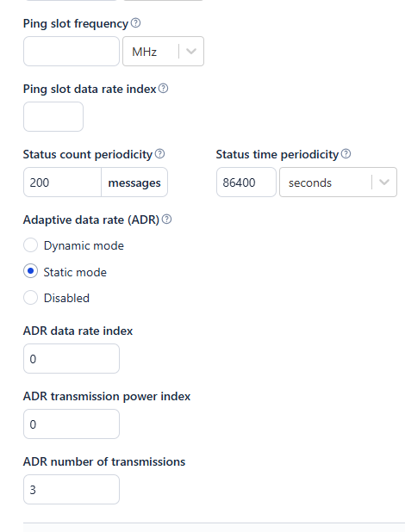405x532 pixels.
Task: Edit Status time periodicity value 86400
Action: [246, 182]
